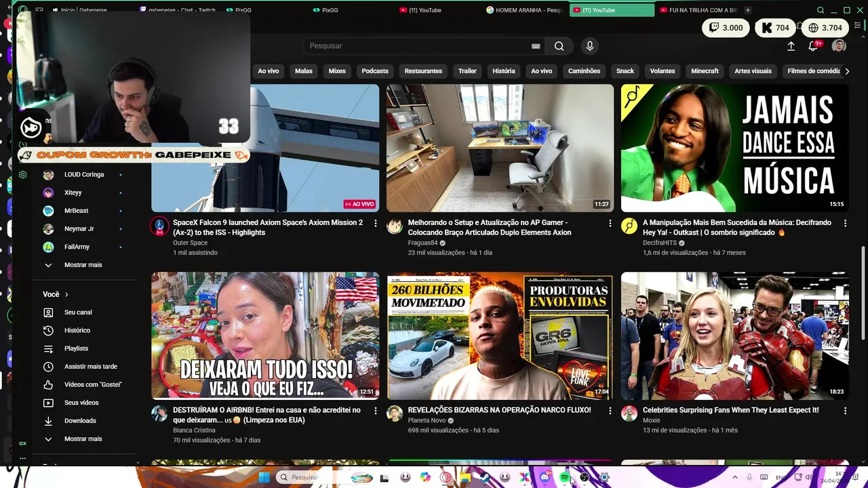Select the Caminhões filter chip
The height and width of the screenshot is (488, 868).
click(x=584, y=71)
